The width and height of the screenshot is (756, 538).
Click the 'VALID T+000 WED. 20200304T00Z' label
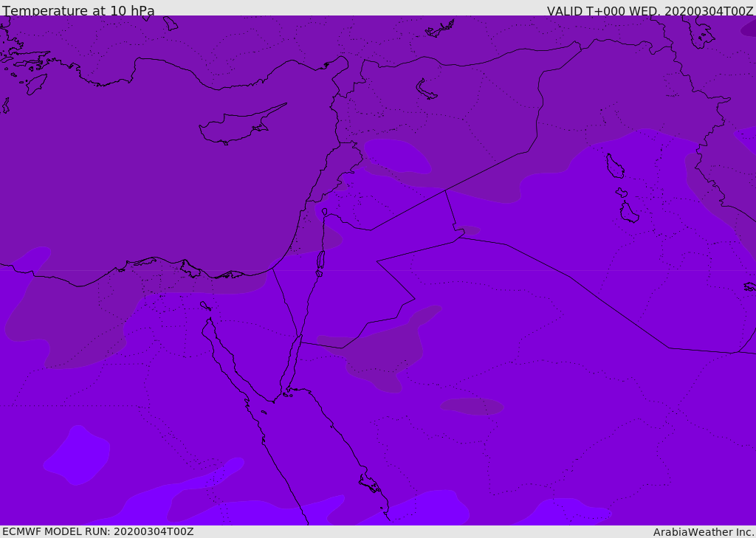tap(650, 11)
